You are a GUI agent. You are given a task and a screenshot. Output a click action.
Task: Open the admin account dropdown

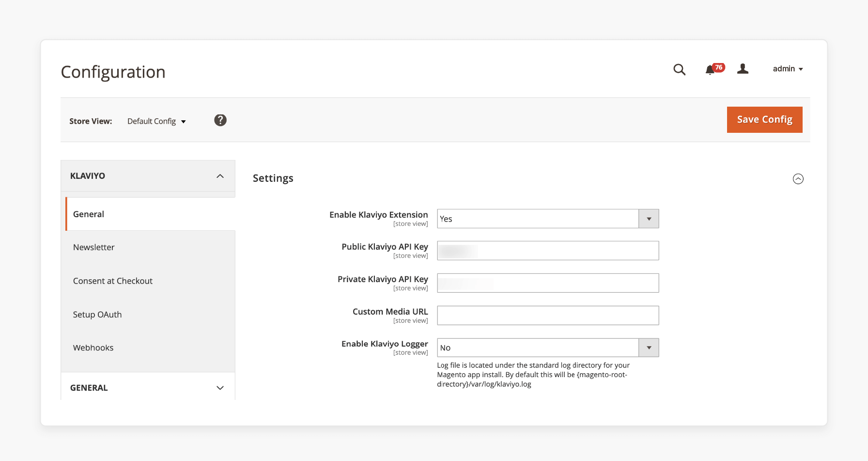(x=788, y=69)
